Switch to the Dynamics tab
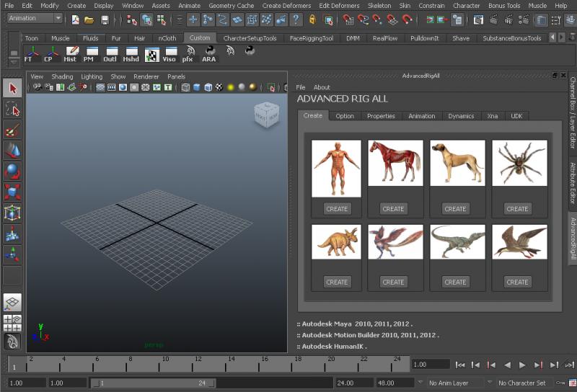 461,116
